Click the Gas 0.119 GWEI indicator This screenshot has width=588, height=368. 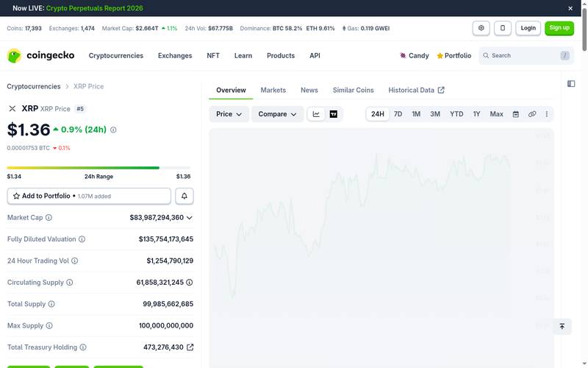pyautogui.click(x=365, y=28)
